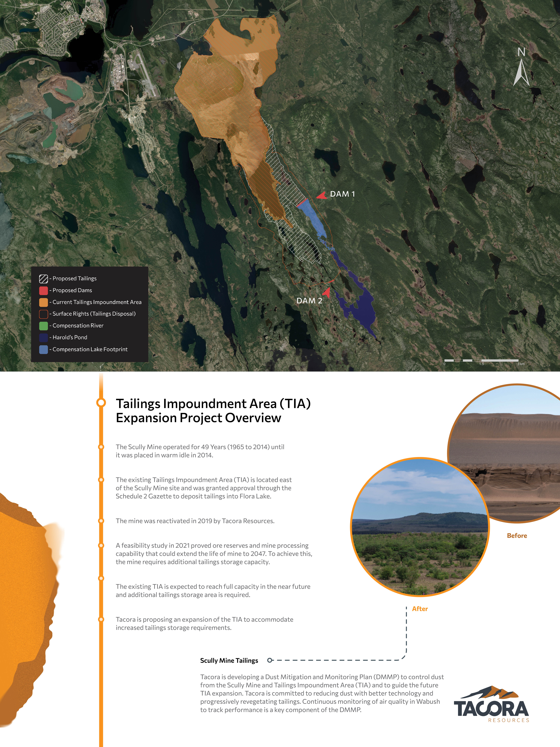Click the 'Scully Mine Tailings' heading
Screen dimensions: 560x747
click(x=229, y=661)
